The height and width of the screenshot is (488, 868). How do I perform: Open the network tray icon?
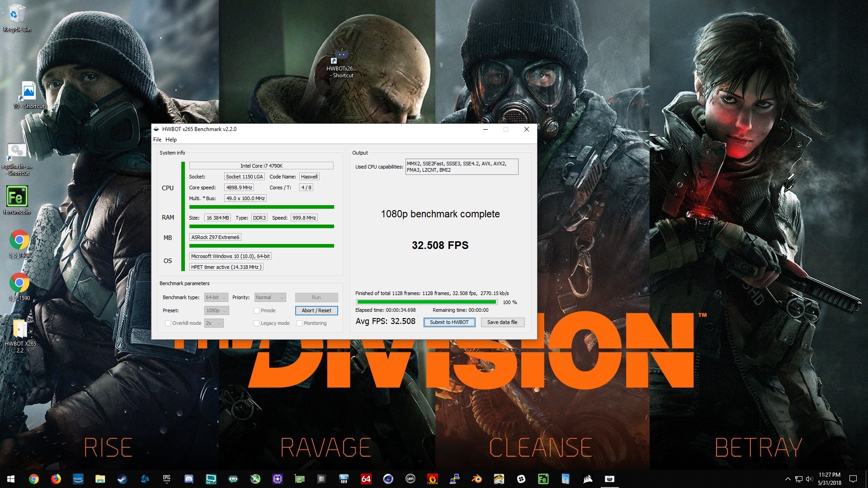[799, 479]
